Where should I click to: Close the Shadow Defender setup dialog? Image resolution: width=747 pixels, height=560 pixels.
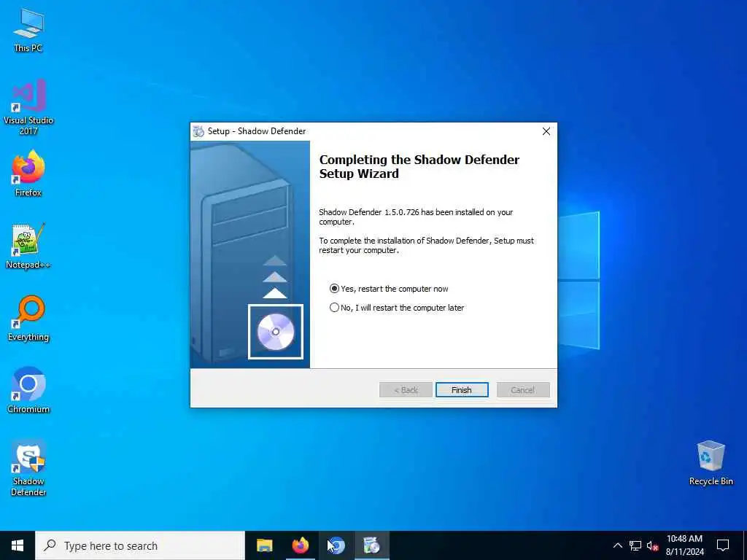coord(546,131)
